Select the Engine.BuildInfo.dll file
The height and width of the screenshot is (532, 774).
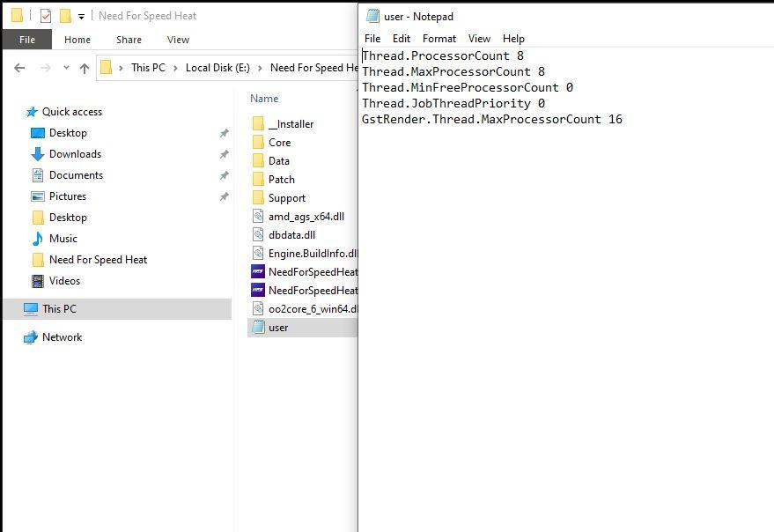coord(313,254)
